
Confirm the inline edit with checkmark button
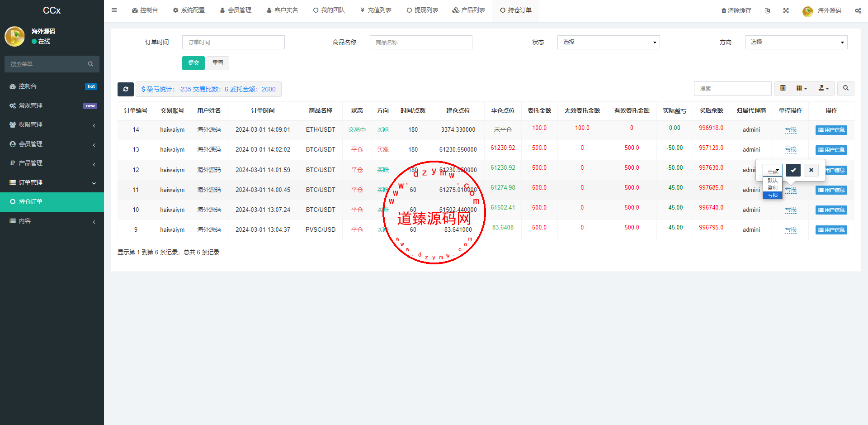[x=793, y=170]
